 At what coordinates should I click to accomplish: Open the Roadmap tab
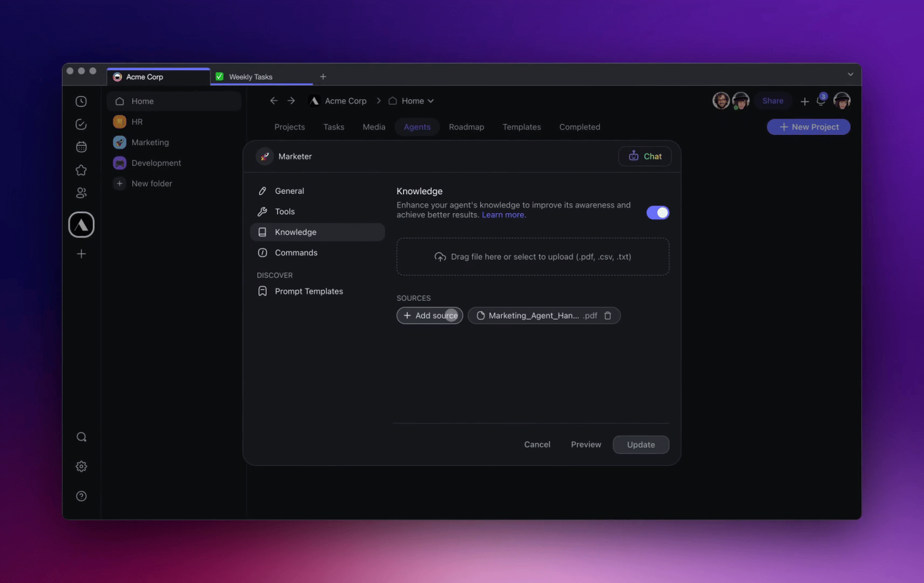(x=466, y=127)
